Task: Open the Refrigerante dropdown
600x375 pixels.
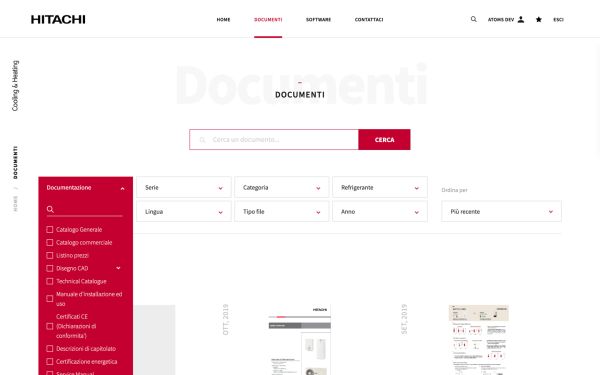Action: point(380,188)
